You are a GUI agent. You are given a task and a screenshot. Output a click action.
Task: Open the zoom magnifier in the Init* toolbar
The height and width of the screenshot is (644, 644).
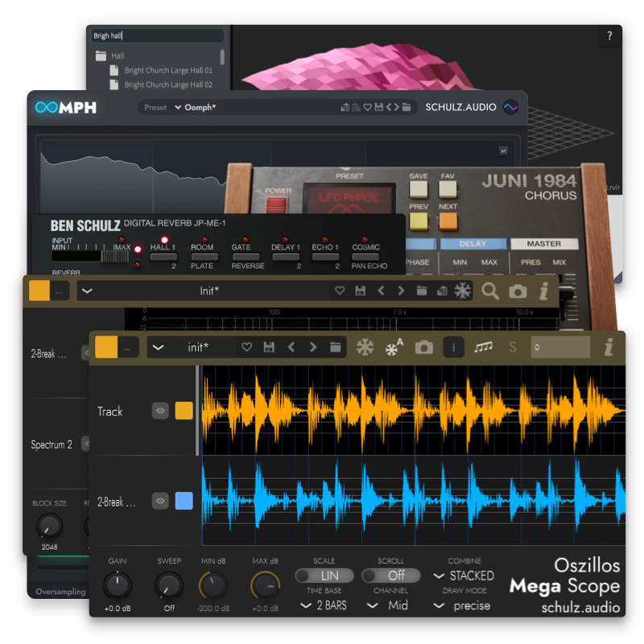[x=490, y=291]
